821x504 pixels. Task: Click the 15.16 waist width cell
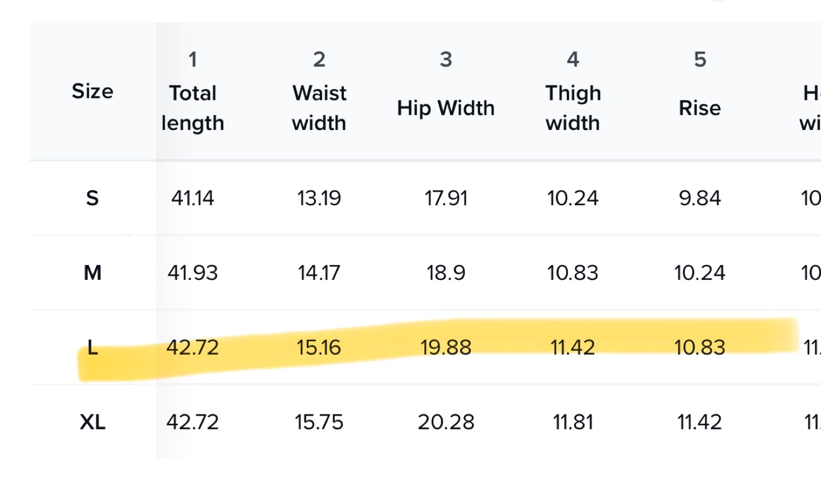319,347
